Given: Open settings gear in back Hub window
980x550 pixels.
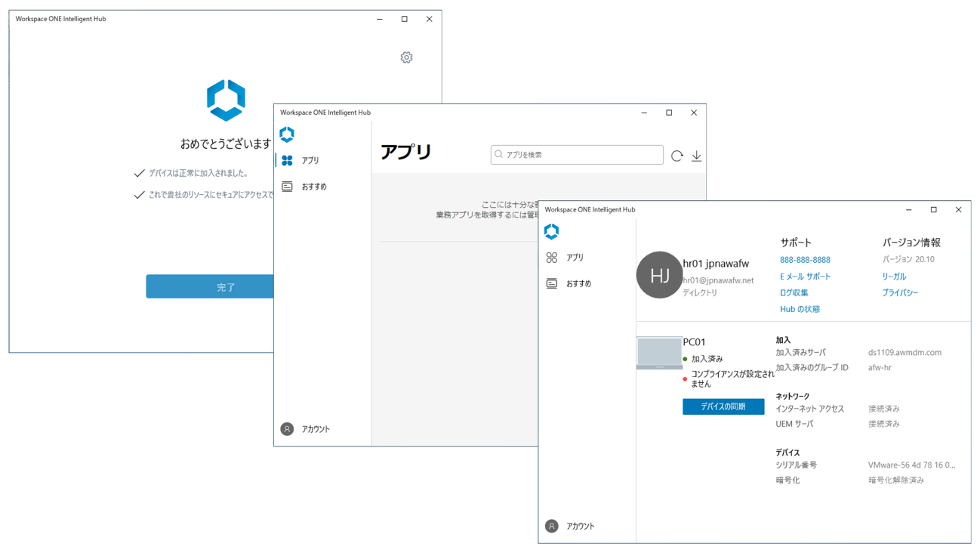Looking at the screenshot, I should tap(406, 57).
